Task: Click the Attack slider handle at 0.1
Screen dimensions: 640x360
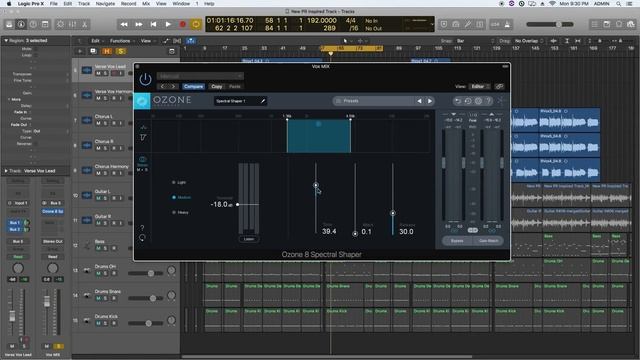Action: (x=355, y=234)
